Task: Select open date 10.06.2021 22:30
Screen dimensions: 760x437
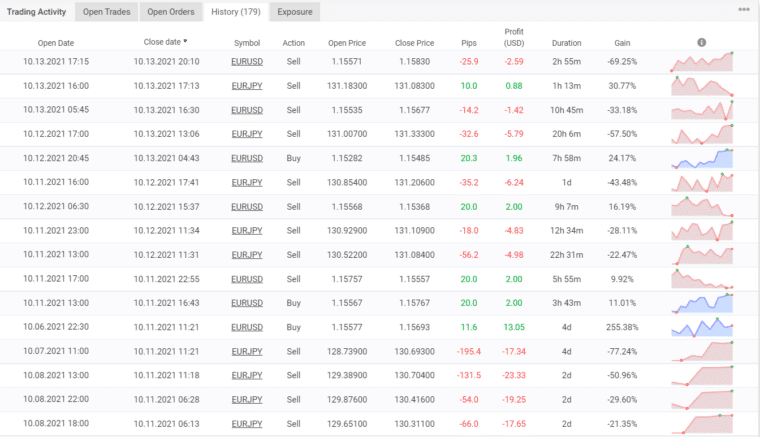Action: [x=56, y=327]
